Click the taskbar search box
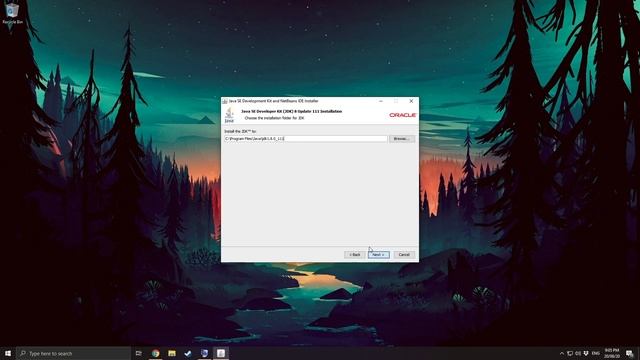The image size is (640, 360). 73,353
